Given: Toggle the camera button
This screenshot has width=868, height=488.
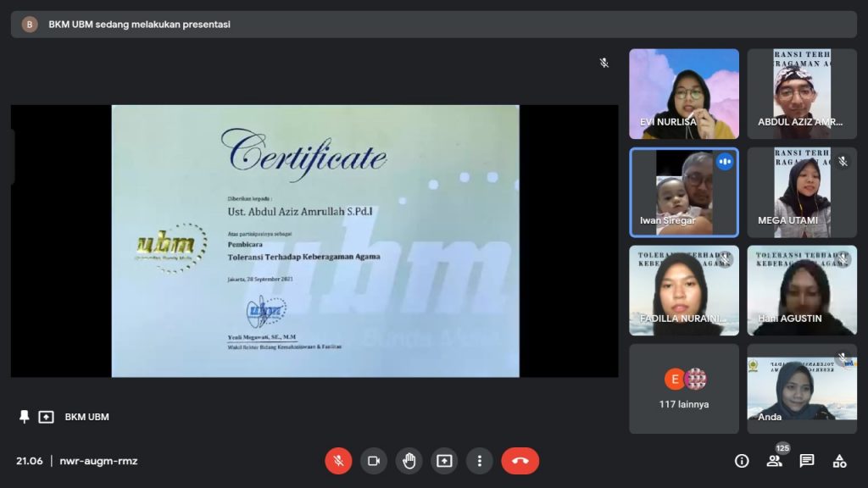Looking at the screenshot, I should [374, 461].
